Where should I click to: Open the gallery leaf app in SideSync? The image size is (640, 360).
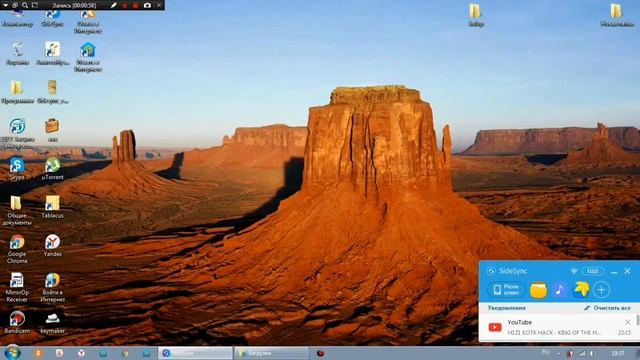[x=581, y=289]
